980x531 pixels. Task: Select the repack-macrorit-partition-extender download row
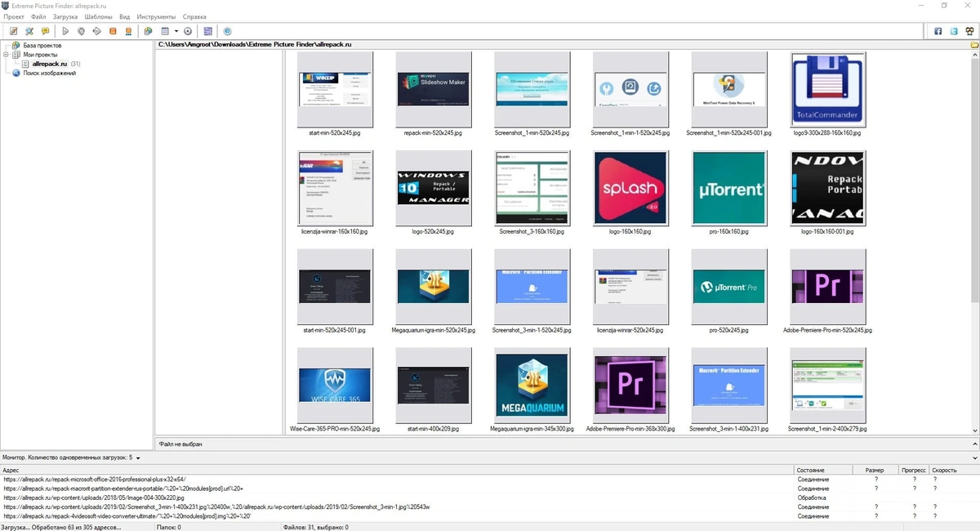point(490,489)
